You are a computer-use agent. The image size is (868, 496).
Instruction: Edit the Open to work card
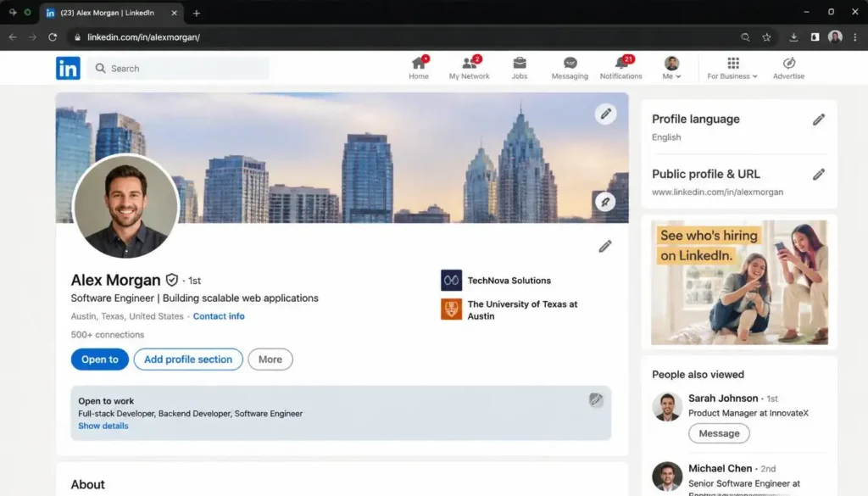click(596, 399)
